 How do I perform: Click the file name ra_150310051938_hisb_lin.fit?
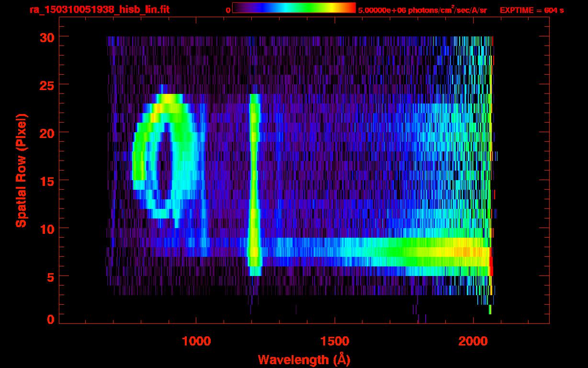[x=99, y=10]
